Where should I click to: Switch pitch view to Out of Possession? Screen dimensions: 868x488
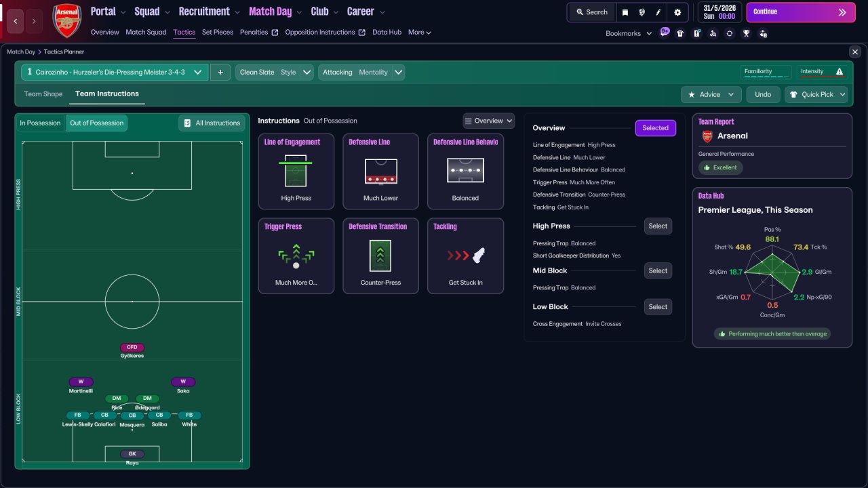[x=97, y=123]
